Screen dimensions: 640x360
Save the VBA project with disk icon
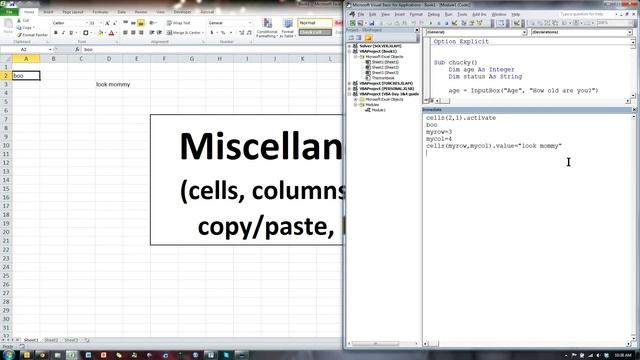click(371, 23)
